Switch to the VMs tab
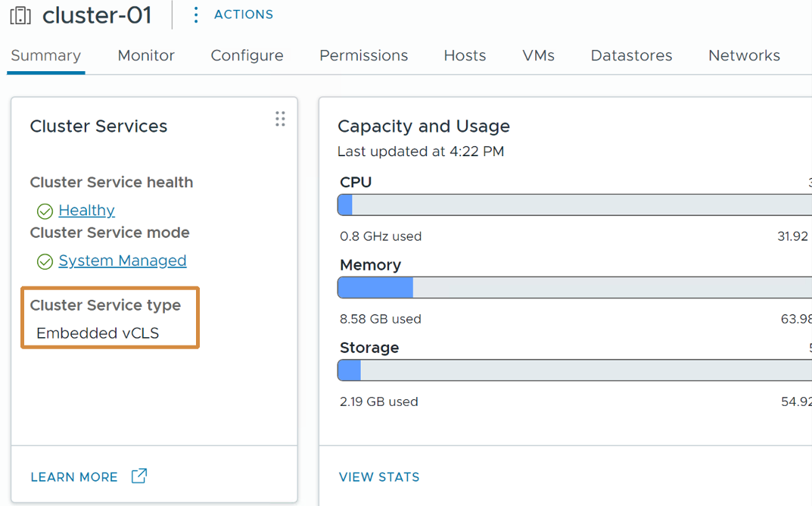This screenshot has height=506, width=812. point(538,55)
